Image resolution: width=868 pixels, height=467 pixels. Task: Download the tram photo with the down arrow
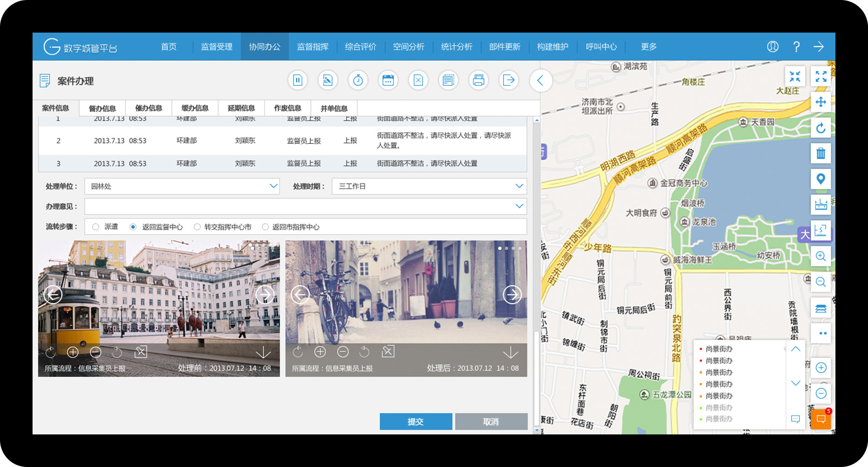(x=263, y=352)
